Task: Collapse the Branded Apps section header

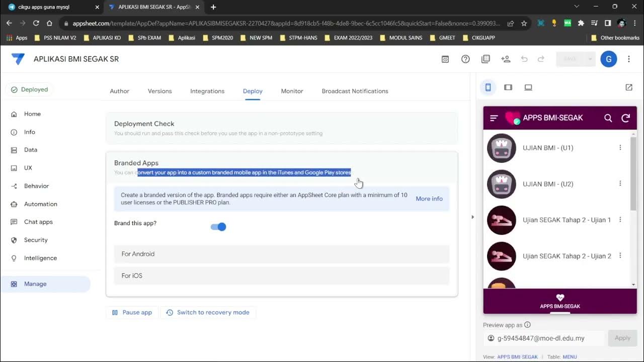Action: coord(282,167)
